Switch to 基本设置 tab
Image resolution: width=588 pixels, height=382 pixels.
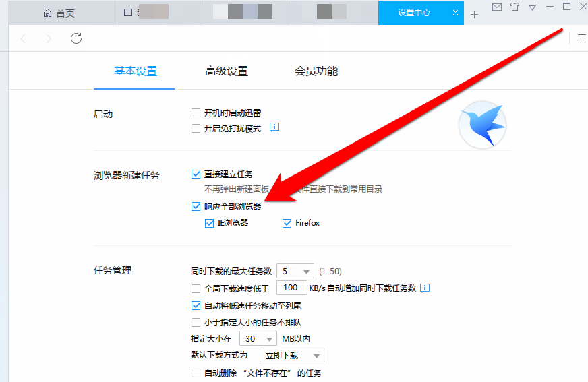tap(136, 71)
